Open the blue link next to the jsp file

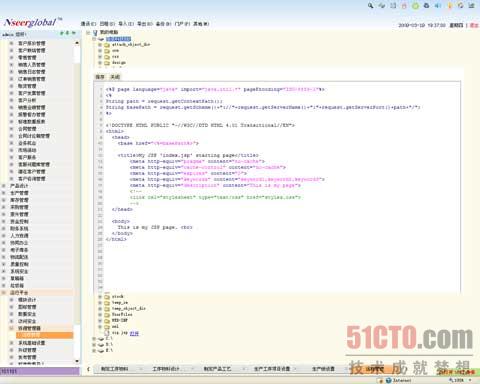(x=134, y=333)
